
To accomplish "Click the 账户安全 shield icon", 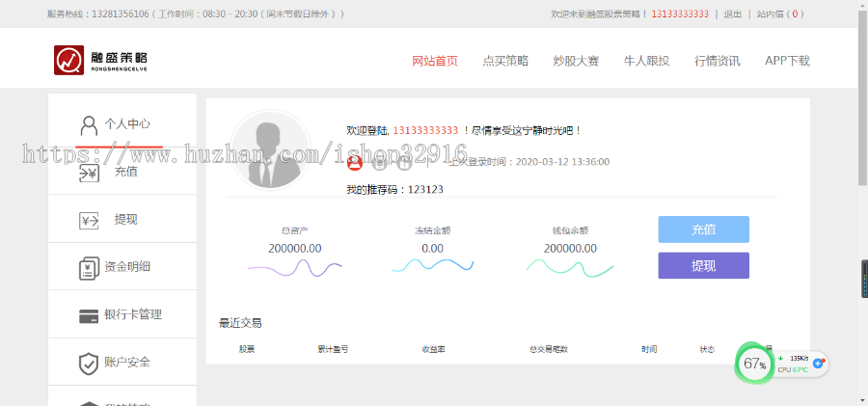I will (89, 364).
